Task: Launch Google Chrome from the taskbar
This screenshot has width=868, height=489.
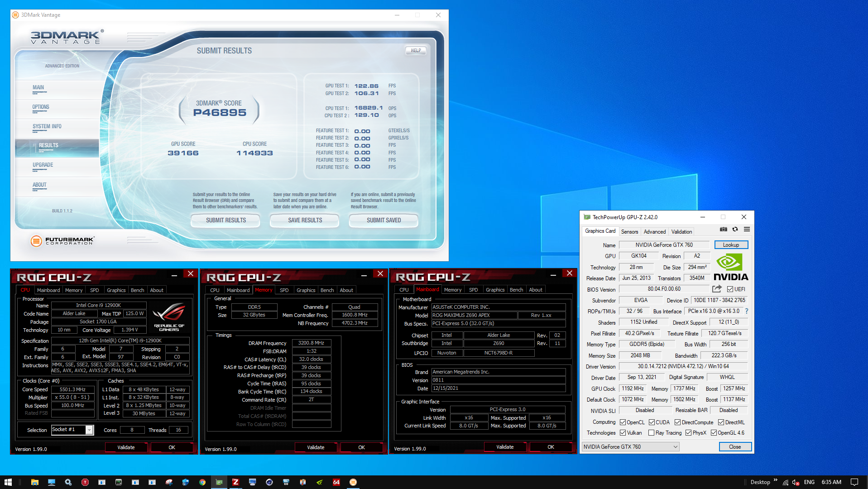Action: coord(202,482)
